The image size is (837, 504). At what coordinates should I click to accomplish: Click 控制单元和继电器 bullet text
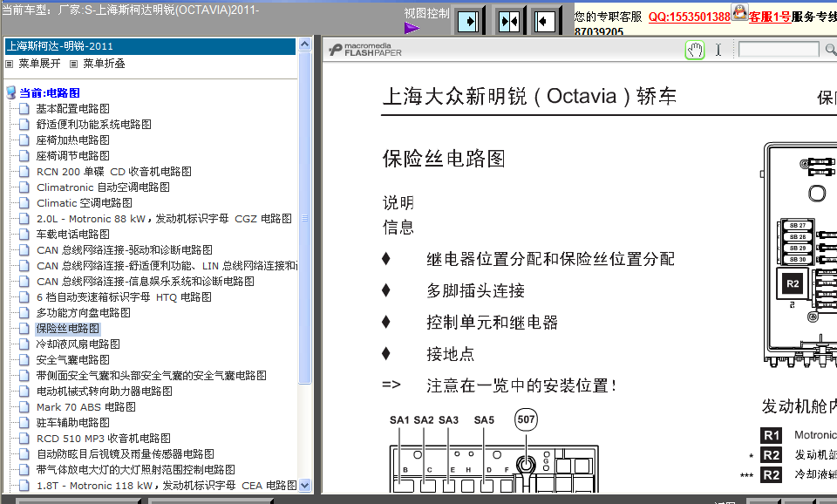click(x=492, y=323)
